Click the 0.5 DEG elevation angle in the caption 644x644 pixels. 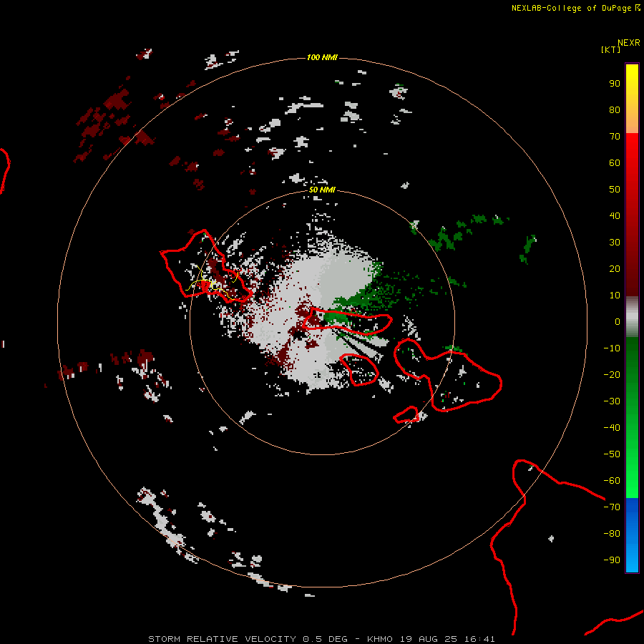point(325,639)
